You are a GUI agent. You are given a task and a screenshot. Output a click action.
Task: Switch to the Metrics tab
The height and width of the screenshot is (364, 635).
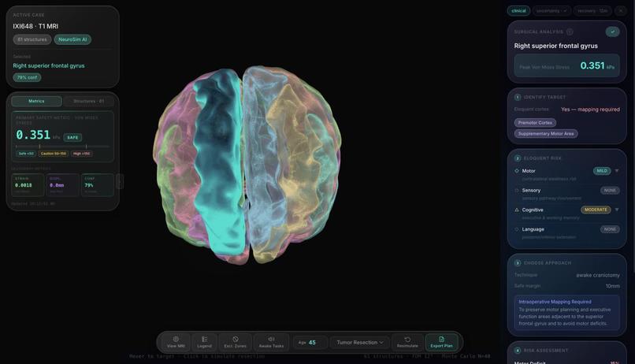(36, 101)
